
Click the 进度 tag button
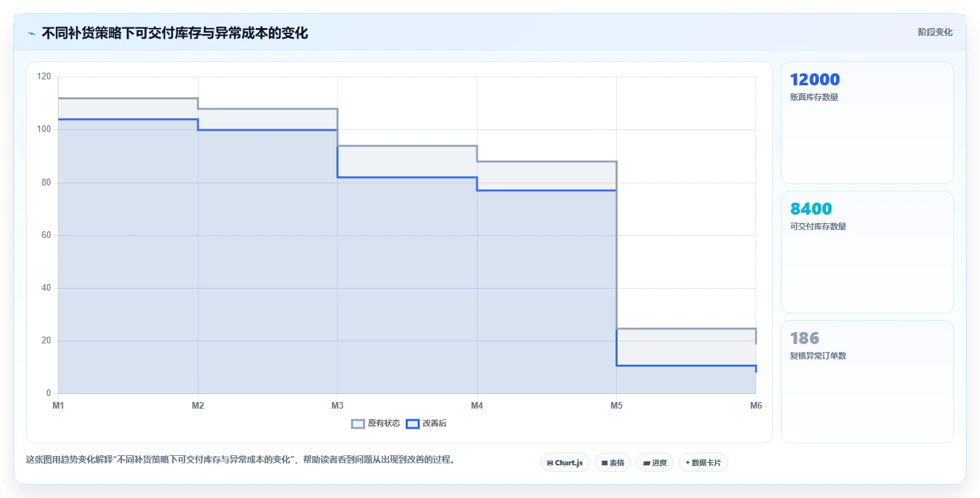655,463
